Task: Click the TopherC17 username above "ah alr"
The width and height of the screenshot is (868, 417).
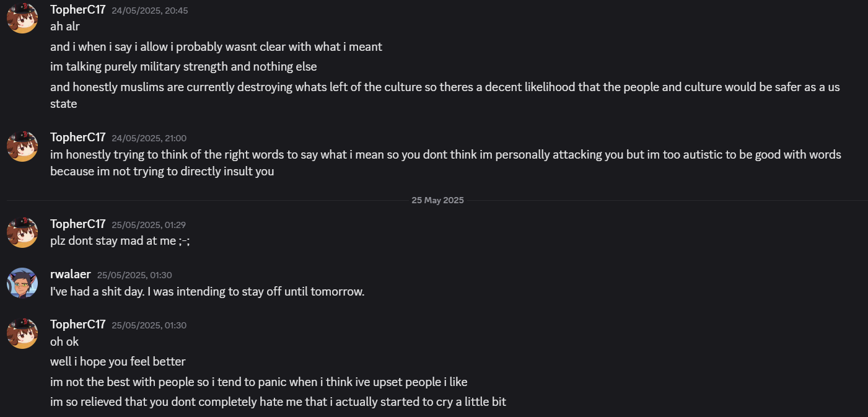Action: [x=77, y=10]
